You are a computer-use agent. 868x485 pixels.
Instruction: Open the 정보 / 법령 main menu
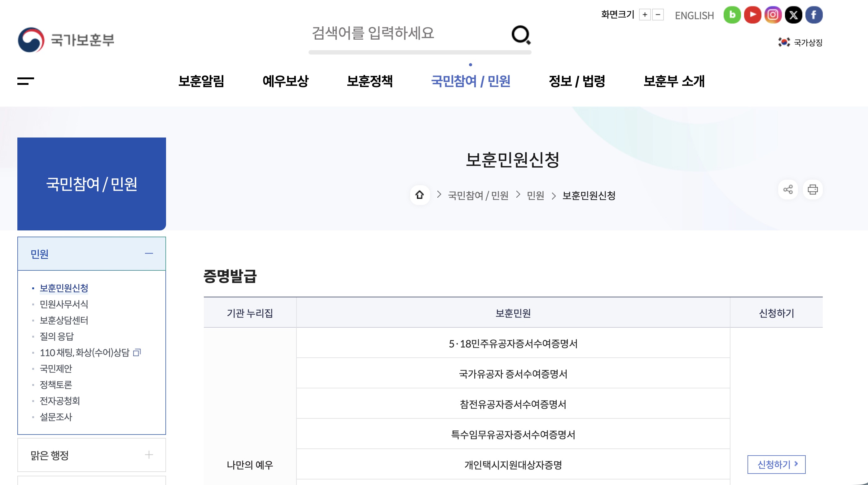(x=576, y=81)
